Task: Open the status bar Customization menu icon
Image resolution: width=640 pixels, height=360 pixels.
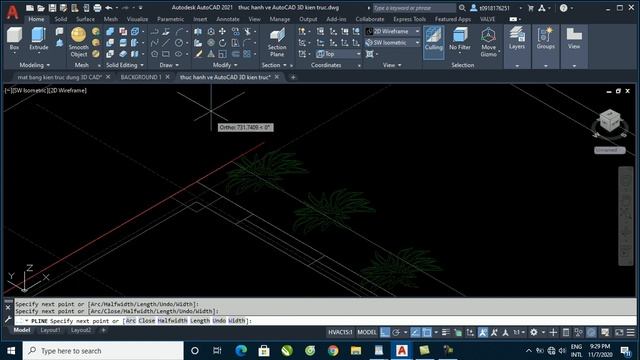Action: point(631,333)
